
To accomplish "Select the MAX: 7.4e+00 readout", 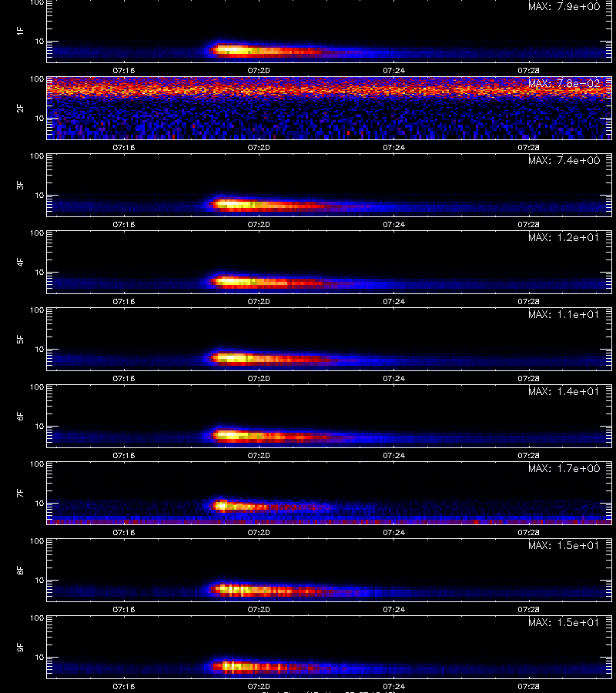I will point(564,160).
